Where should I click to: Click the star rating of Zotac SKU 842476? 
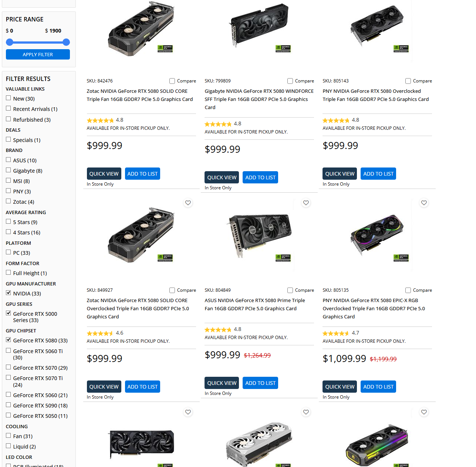point(100,120)
